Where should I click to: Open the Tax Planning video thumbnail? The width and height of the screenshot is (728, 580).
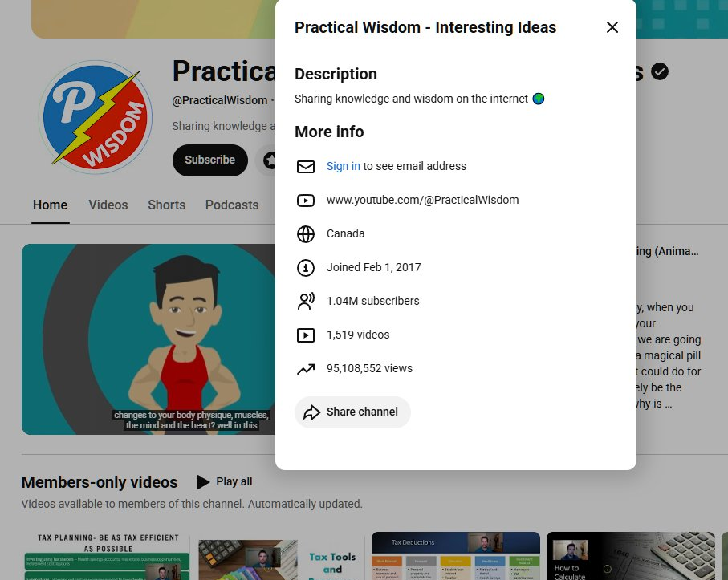coord(108,556)
